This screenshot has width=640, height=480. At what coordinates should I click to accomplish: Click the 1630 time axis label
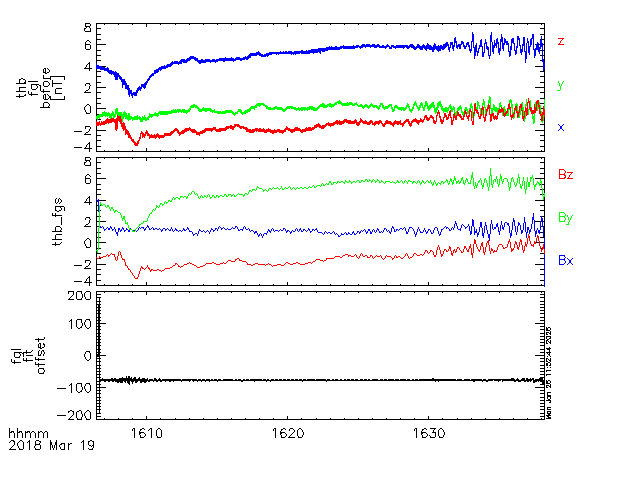click(429, 433)
